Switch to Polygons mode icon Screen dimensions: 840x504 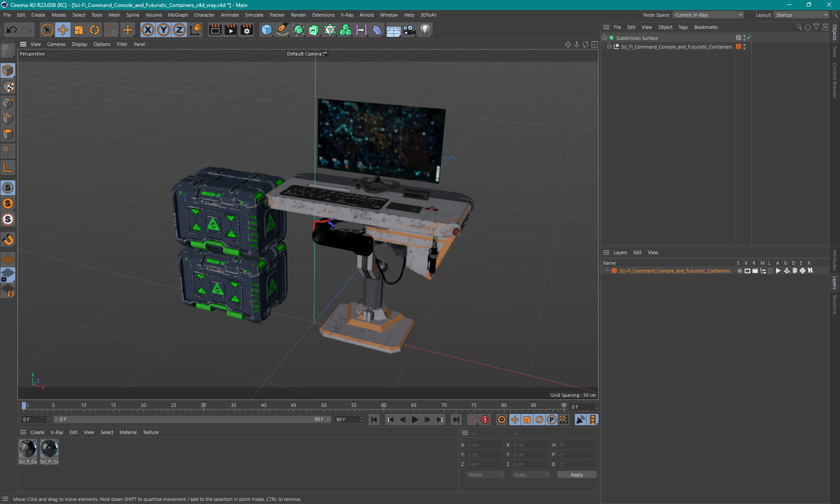tap(8, 134)
